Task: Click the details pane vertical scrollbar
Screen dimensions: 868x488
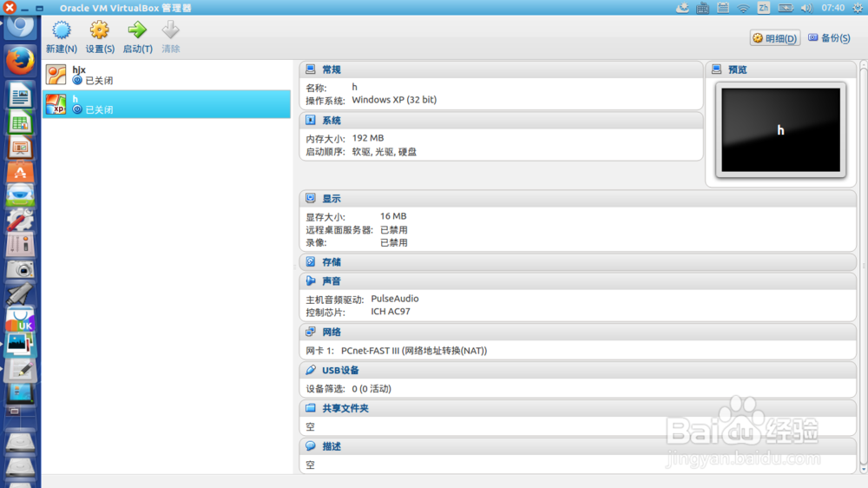Action: click(863, 267)
